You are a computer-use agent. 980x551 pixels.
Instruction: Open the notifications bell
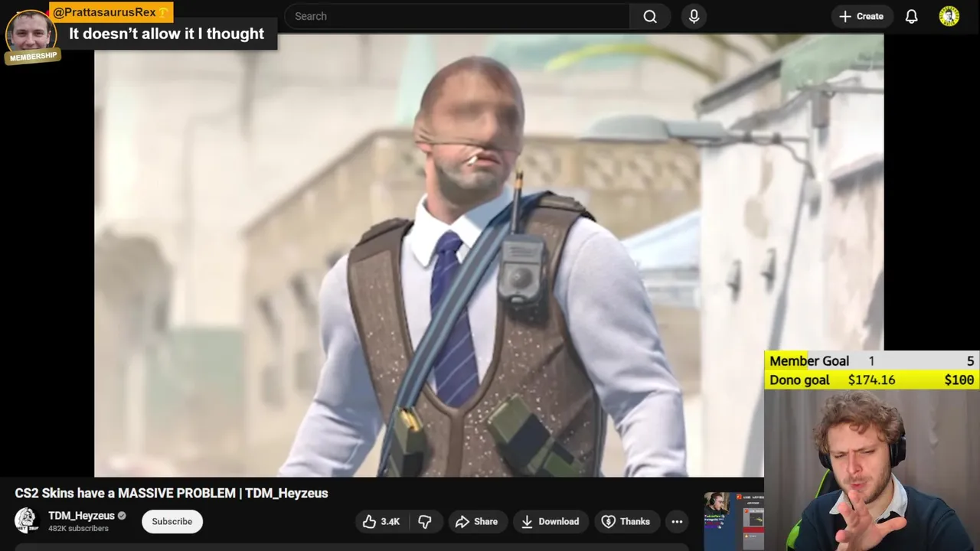click(x=911, y=16)
